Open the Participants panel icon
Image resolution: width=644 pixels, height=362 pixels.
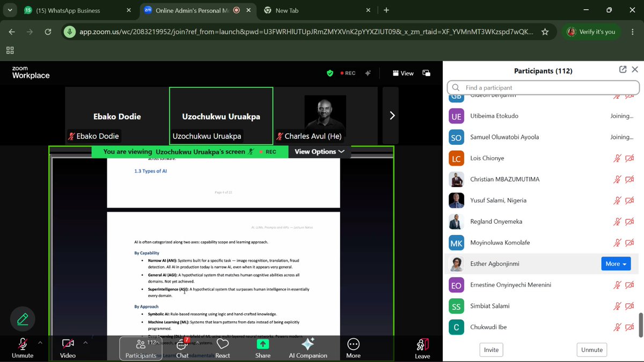click(141, 344)
